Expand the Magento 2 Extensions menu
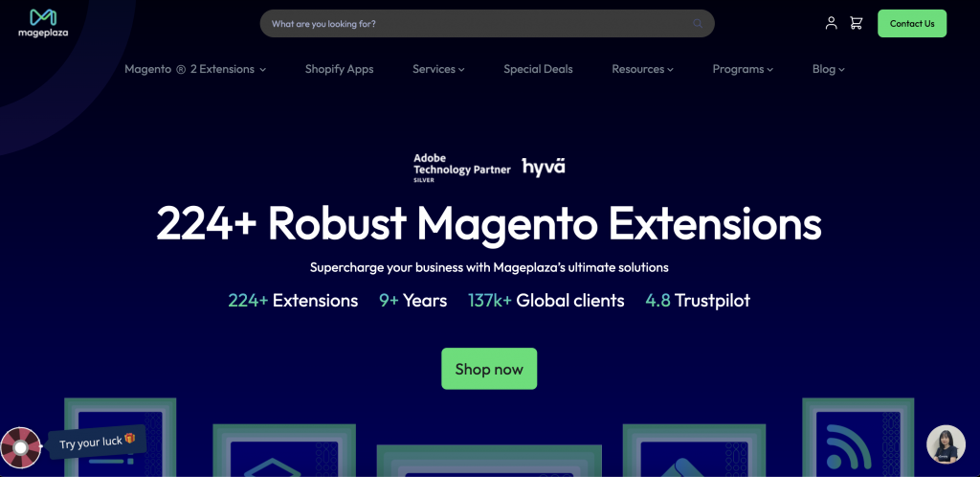 click(195, 69)
